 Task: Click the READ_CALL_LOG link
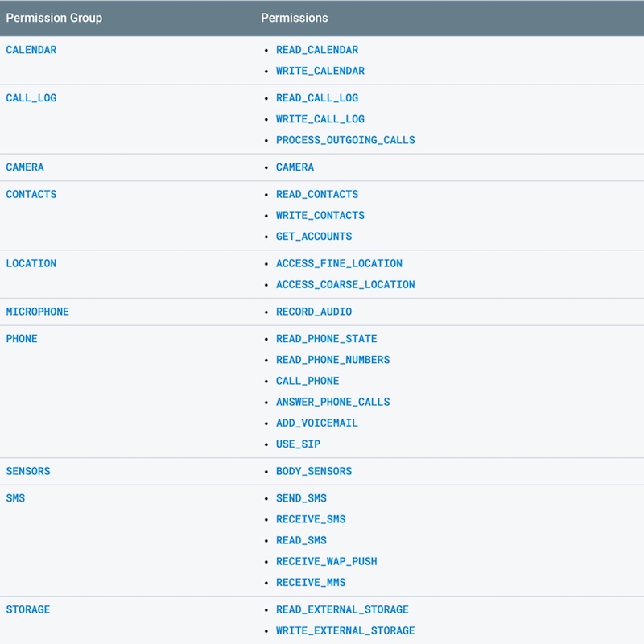pos(317,97)
